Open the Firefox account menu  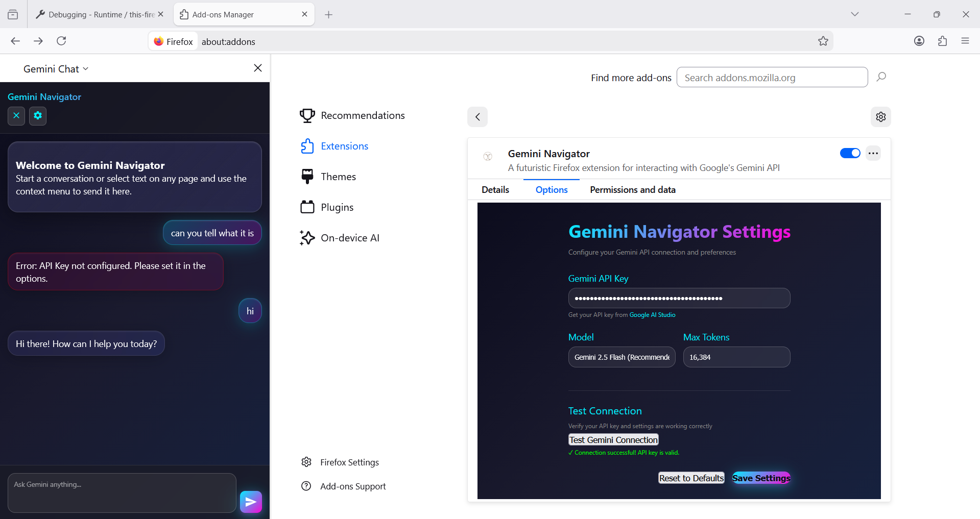tap(919, 41)
